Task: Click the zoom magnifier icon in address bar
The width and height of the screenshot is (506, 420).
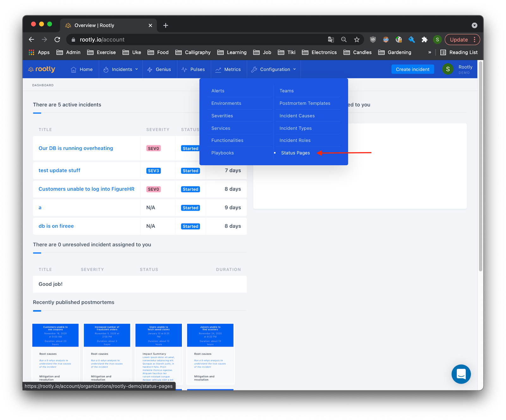Action: [344, 40]
